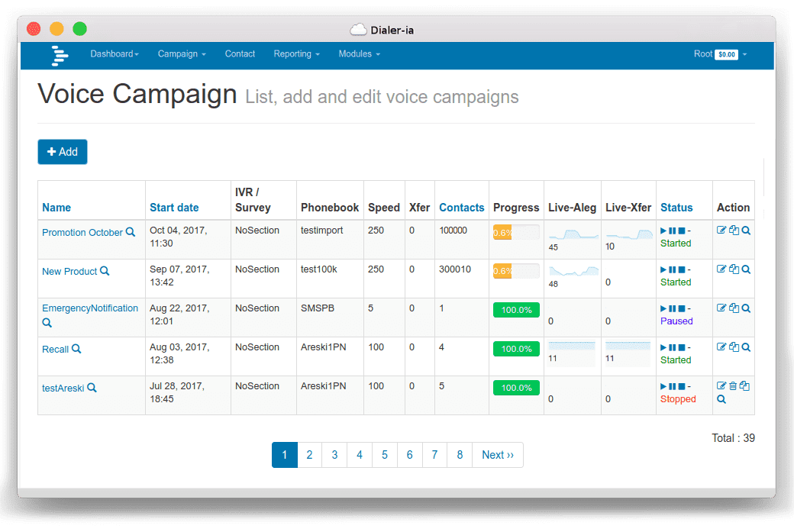Viewport: 794px width, 532px height.
Task: Open the Dashboard dropdown menu
Action: (x=115, y=54)
